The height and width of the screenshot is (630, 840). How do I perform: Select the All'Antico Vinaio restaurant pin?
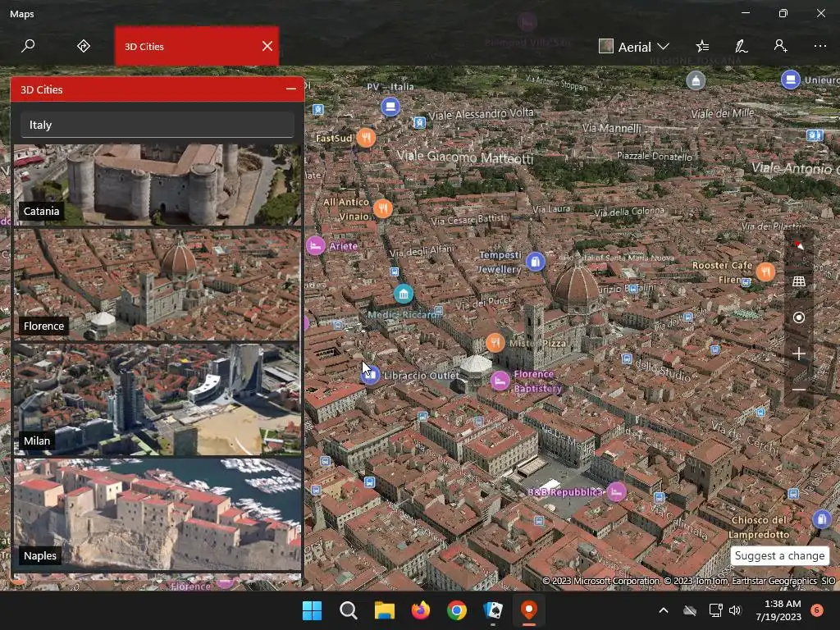coord(383,208)
